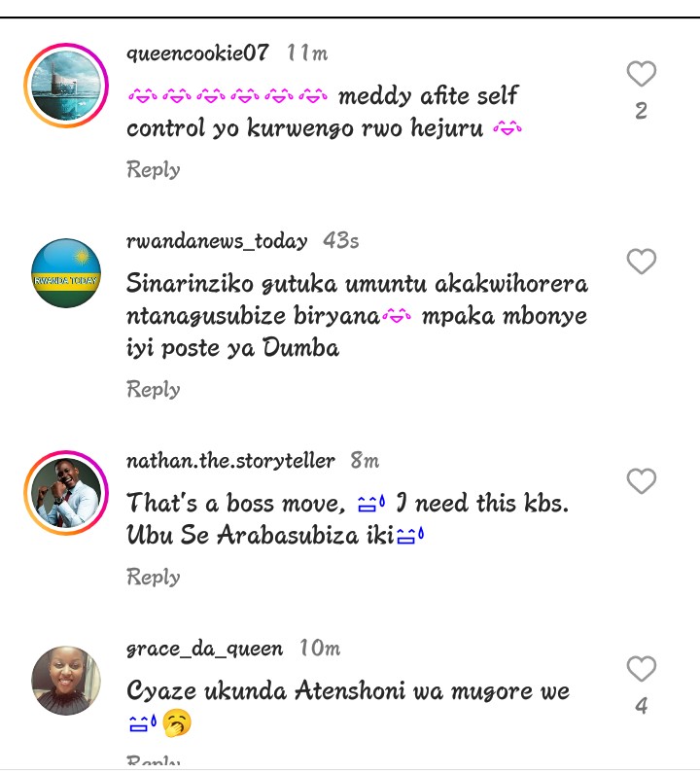
Task: Like queencookie07's comment with heart icon
Action: click(x=642, y=74)
